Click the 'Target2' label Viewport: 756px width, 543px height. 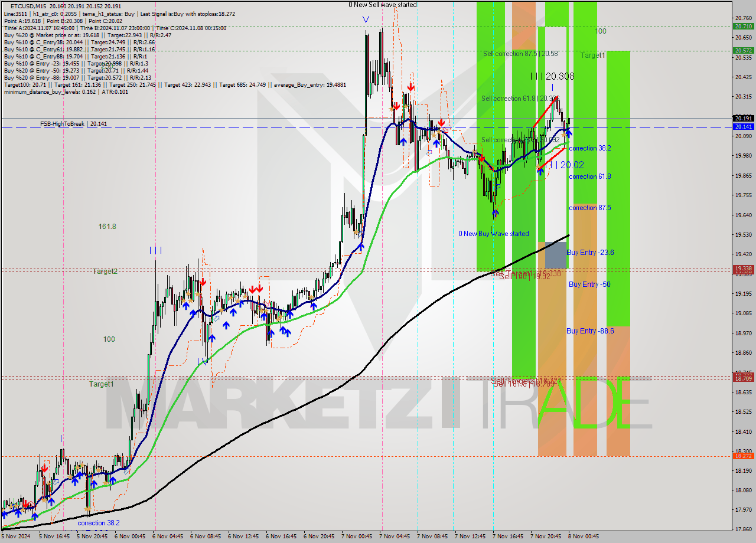click(x=105, y=271)
